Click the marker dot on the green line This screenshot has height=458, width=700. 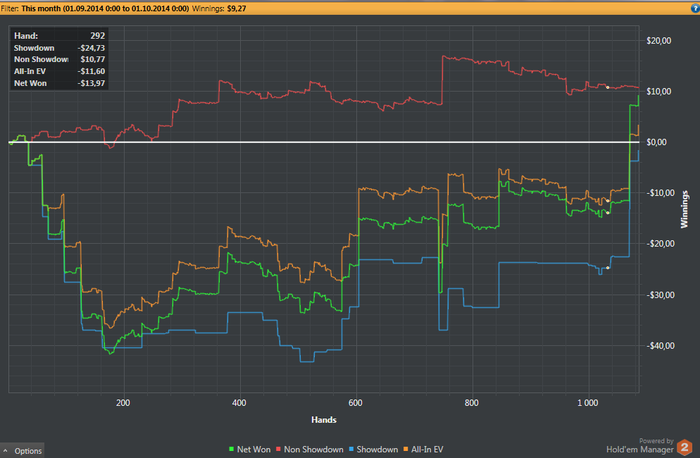pyautogui.click(x=608, y=213)
